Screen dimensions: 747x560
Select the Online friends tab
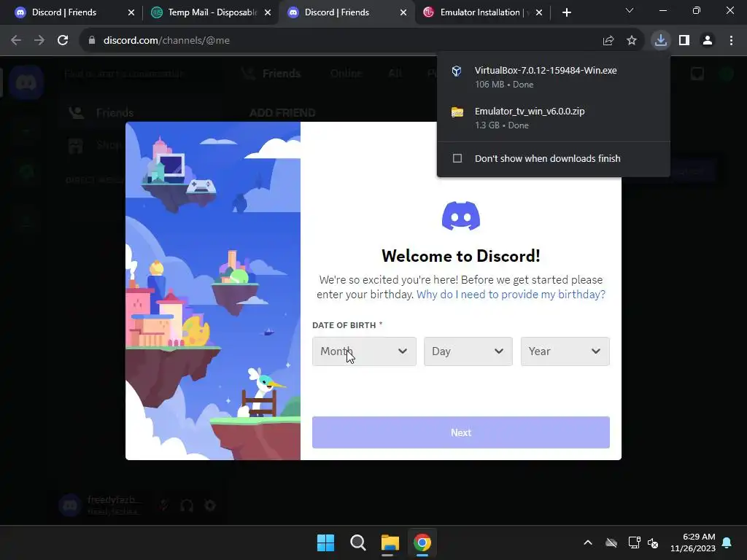click(x=347, y=74)
